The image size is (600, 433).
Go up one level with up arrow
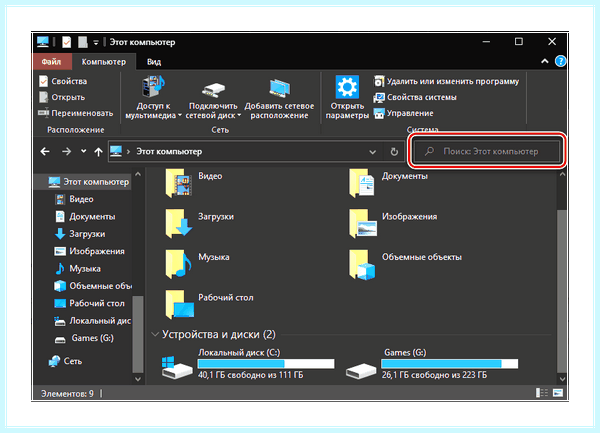98,152
